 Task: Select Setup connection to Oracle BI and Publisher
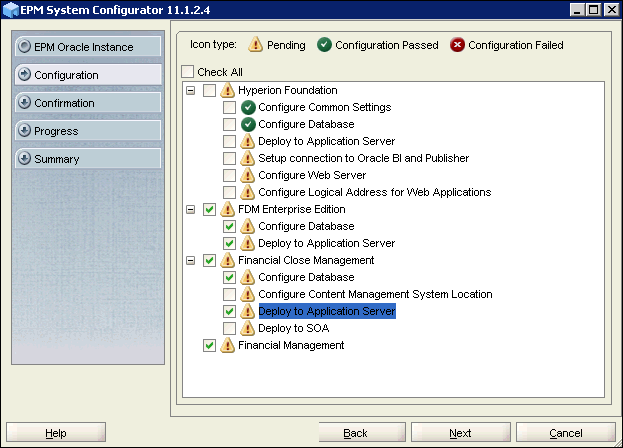click(364, 158)
